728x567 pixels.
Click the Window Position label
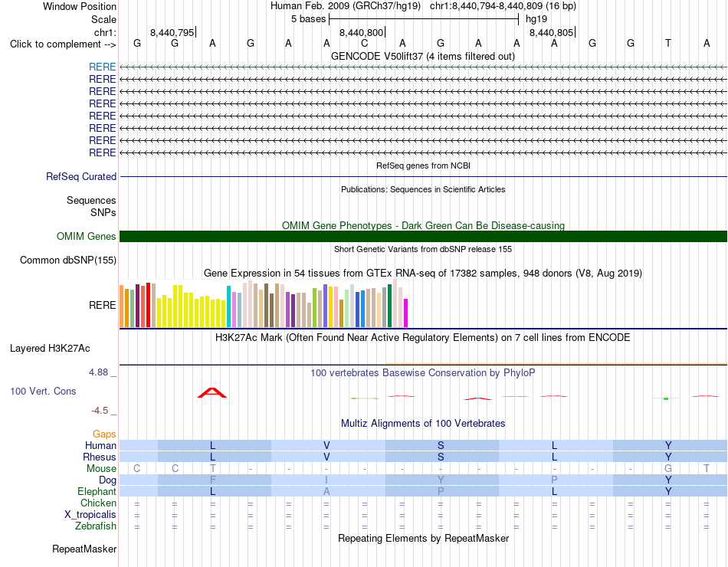click(x=80, y=6)
